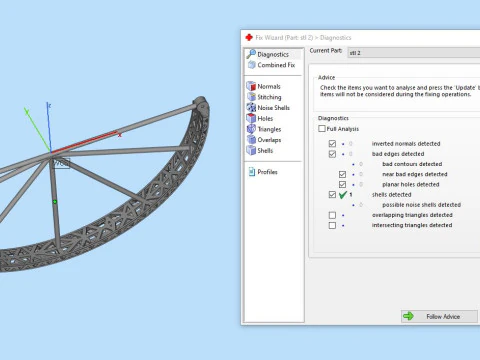Go to the Noise Shells page

tap(273, 108)
